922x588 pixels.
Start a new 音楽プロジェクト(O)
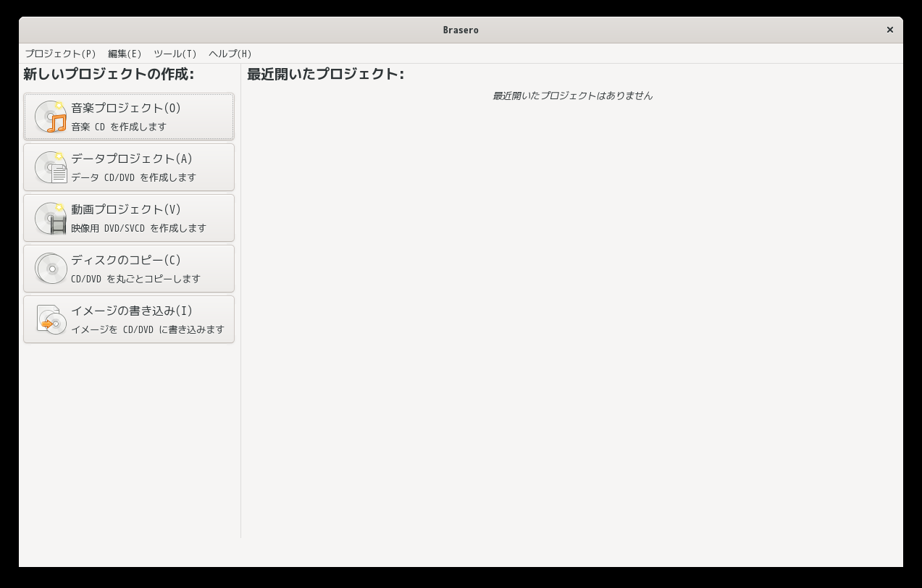coord(129,117)
